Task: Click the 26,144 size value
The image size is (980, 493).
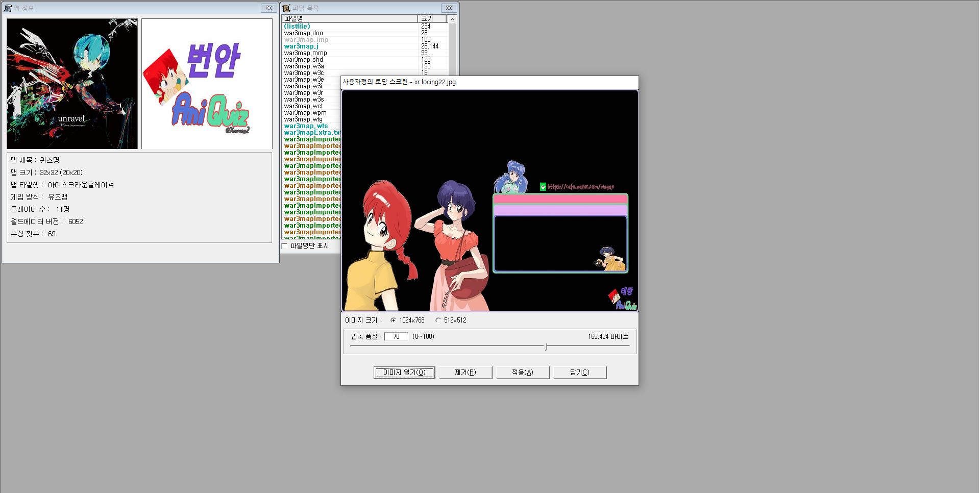Action: pyautogui.click(x=430, y=46)
